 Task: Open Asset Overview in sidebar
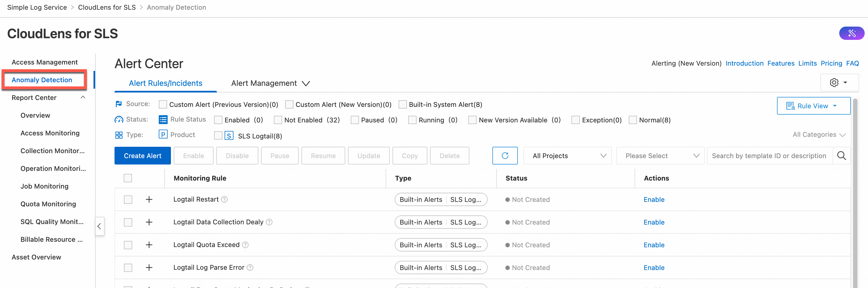(x=37, y=257)
